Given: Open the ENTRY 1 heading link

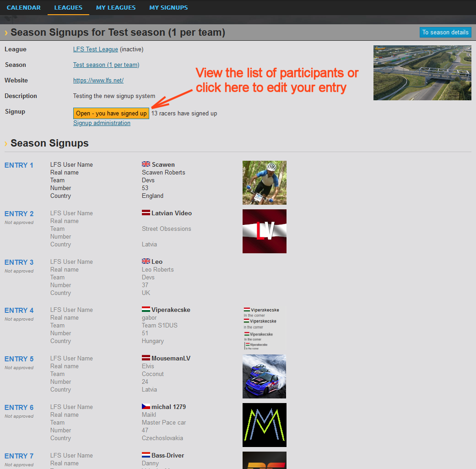Looking at the screenshot, I should [19, 165].
